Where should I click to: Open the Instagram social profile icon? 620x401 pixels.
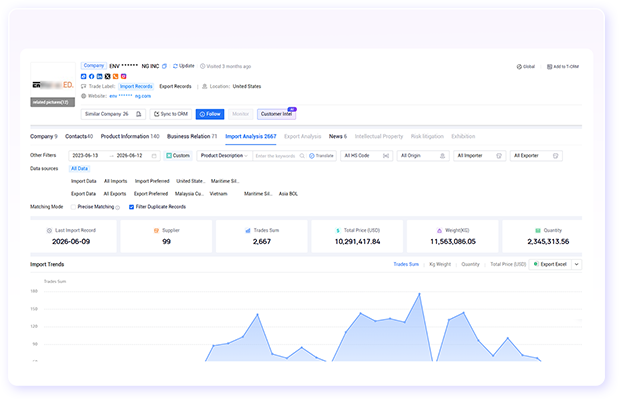pyautogui.click(x=123, y=76)
